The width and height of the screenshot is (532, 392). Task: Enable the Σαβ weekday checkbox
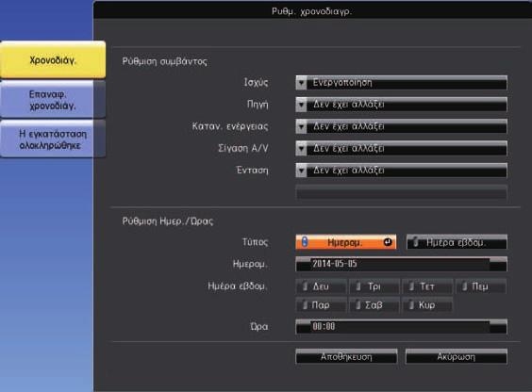374,305
